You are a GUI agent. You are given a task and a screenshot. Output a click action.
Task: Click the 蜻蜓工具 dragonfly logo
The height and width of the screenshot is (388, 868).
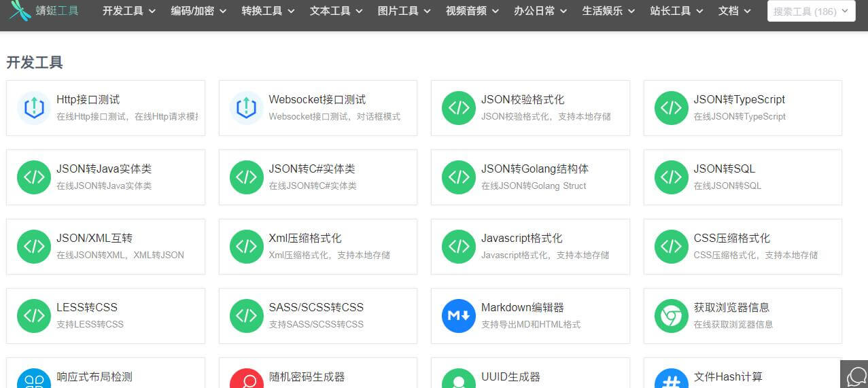tap(20, 10)
